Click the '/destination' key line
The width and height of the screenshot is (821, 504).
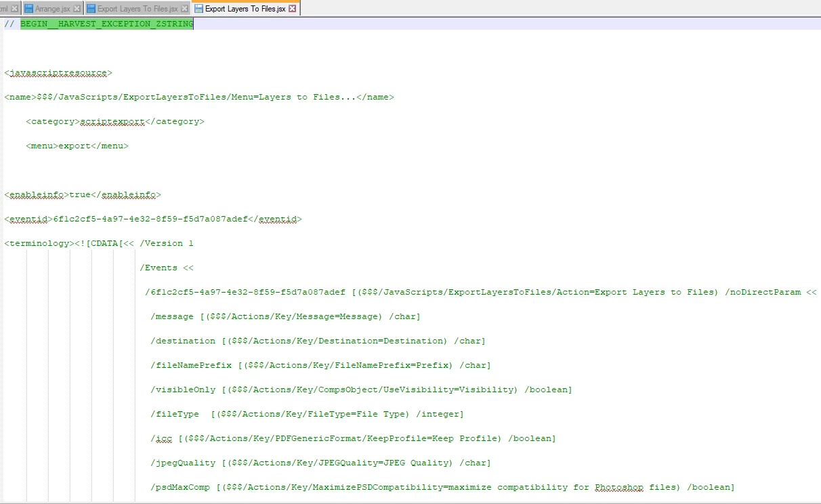coord(318,341)
